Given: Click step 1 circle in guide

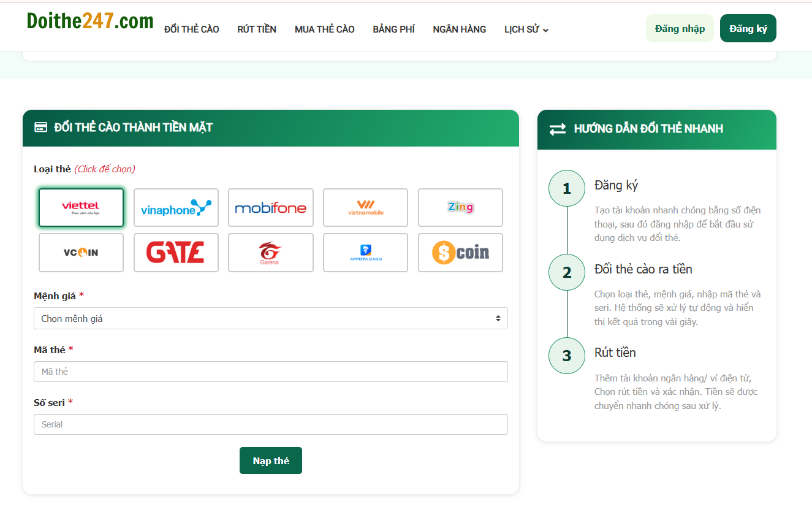Looking at the screenshot, I should pos(567,188).
